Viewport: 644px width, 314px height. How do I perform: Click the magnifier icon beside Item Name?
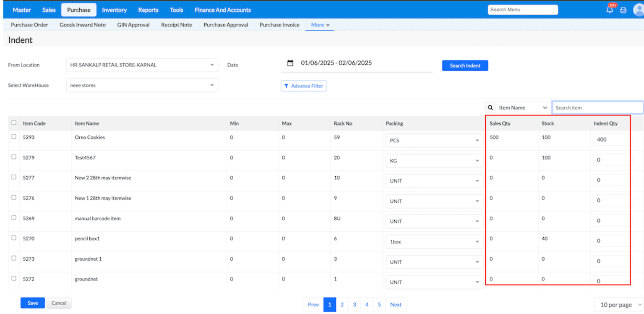point(490,108)
